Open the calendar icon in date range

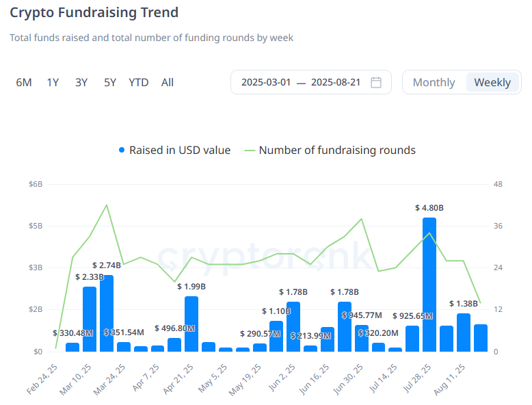pos(375,82)
